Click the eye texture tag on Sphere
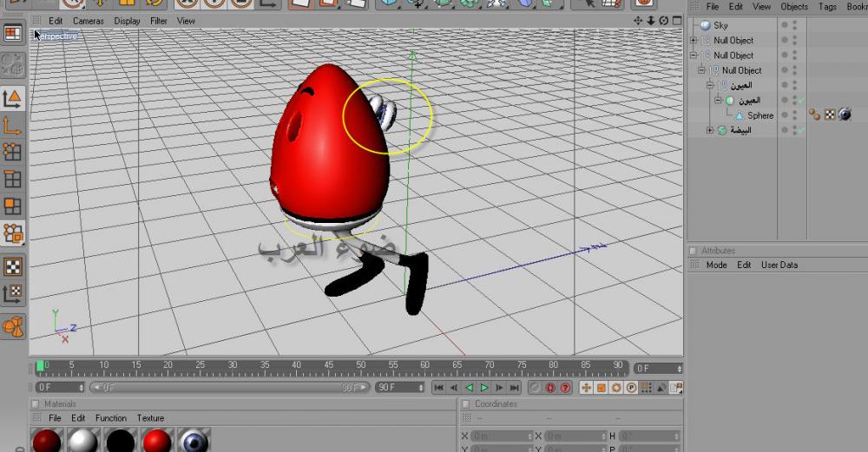868x452 pixels. coord(844,115)
